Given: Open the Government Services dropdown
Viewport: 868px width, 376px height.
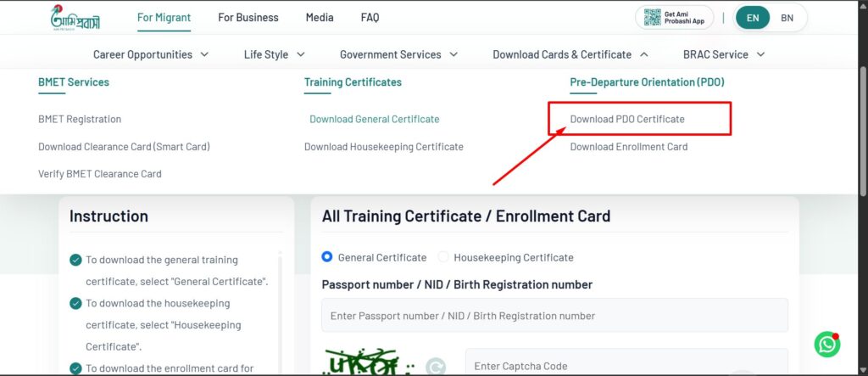Looking at the screenshot, I should point(398,54).
